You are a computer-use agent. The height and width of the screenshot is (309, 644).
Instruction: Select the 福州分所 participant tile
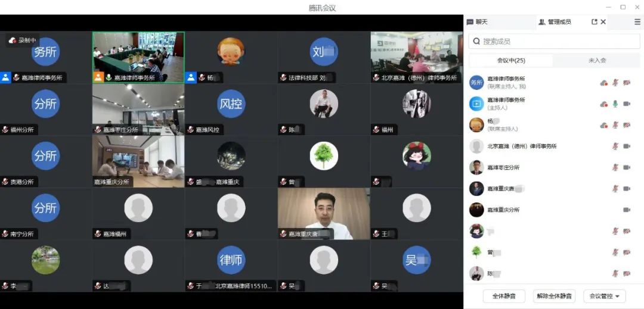(45, 110)
